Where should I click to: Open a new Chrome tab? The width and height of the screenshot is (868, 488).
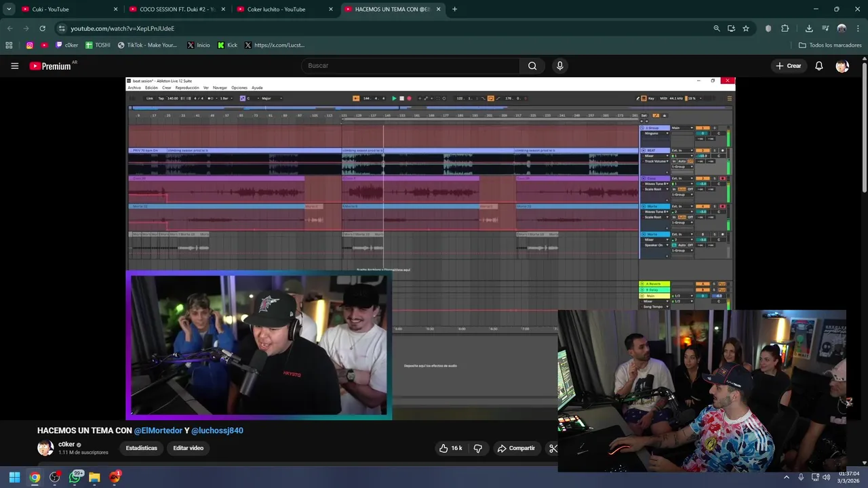[x=454, y=9]
